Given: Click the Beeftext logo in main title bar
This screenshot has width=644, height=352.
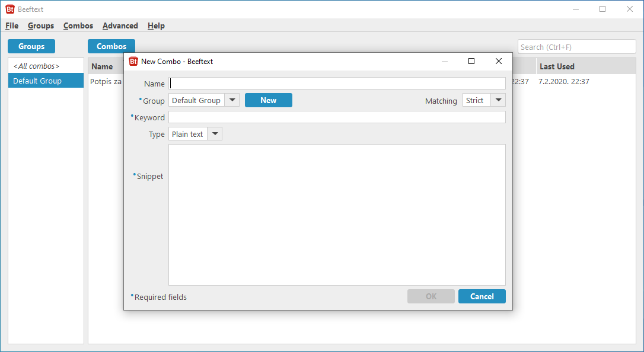Looking at the screenshot, I should click(x=10, y=9).
